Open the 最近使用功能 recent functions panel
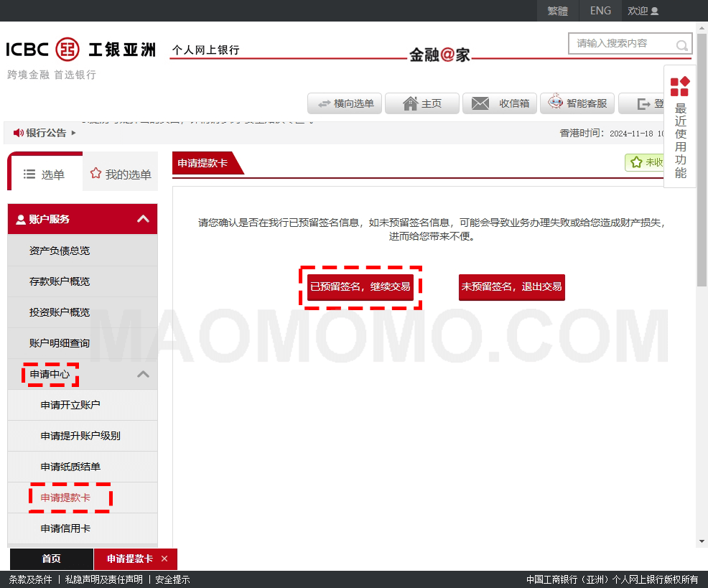The height and width of the screenshot is (588, 708). (679, 127)
